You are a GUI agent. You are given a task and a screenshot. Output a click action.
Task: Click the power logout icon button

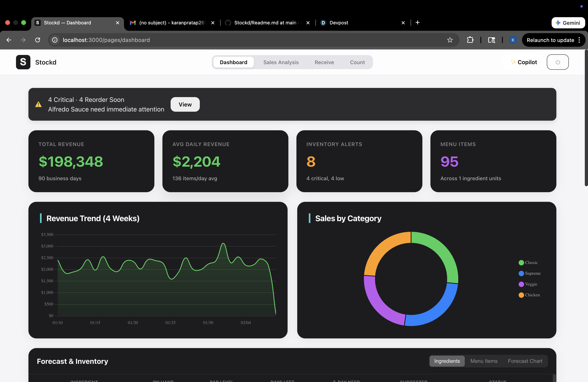tap(557, 62)
